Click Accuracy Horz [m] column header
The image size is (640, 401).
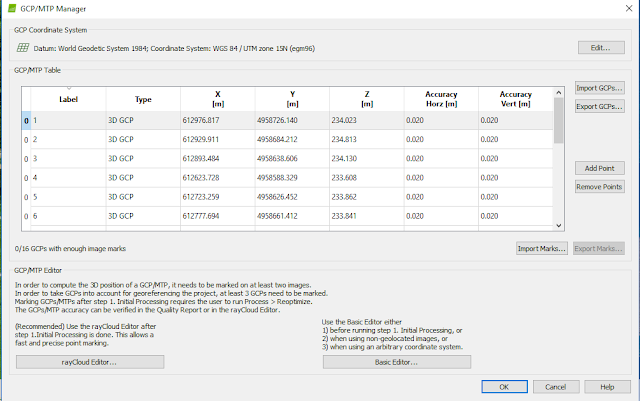[441, 99]
